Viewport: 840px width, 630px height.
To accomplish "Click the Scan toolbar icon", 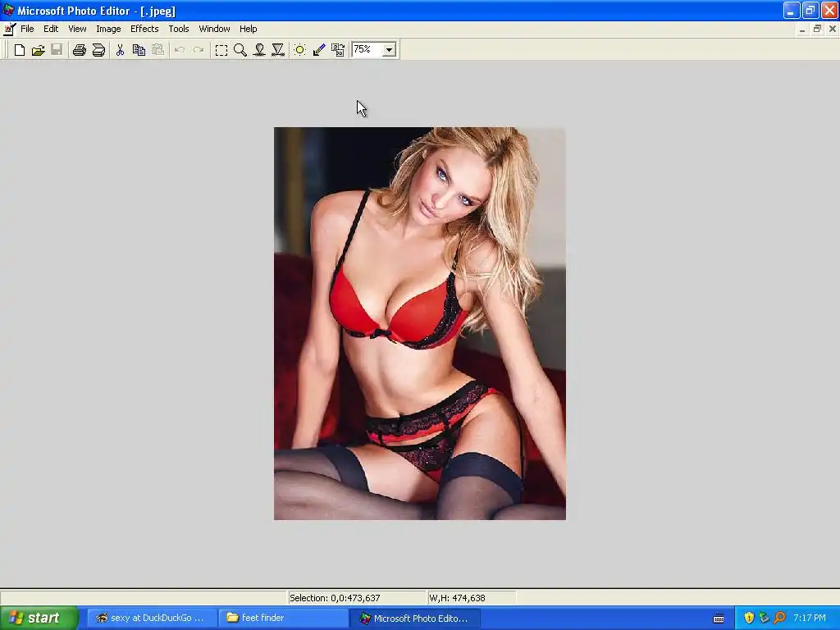I will pyautogui.click(x=98, y=50).
